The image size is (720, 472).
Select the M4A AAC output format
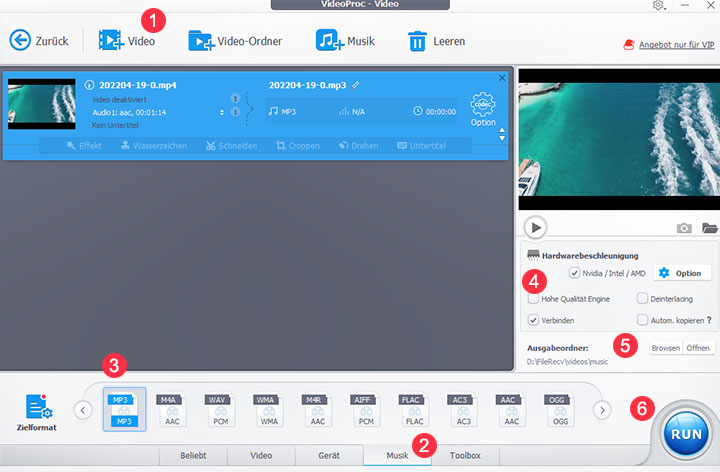[172, 409]
